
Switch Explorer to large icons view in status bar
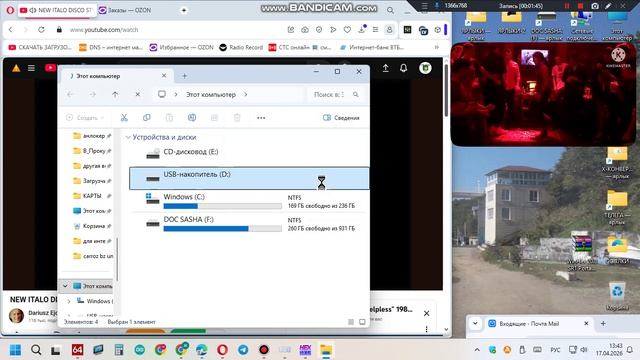tap(362, 322)
